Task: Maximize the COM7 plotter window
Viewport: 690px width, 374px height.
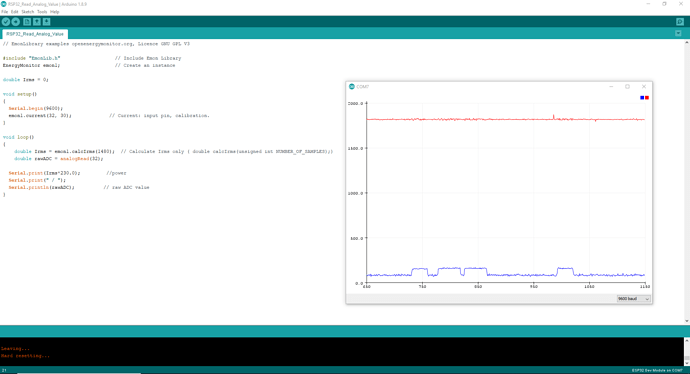Action: tap(628, 87)
